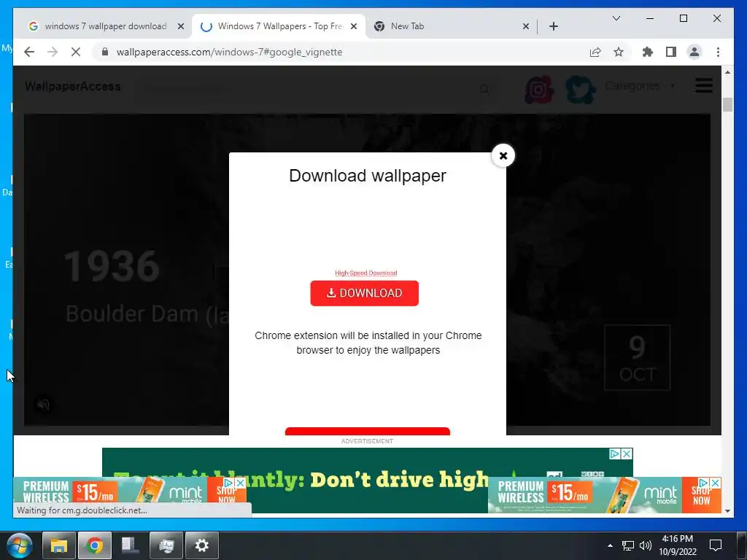Close the New Tab tab
Image resolution: width=747 pixels, height=560 pixels.
[525, 26]
